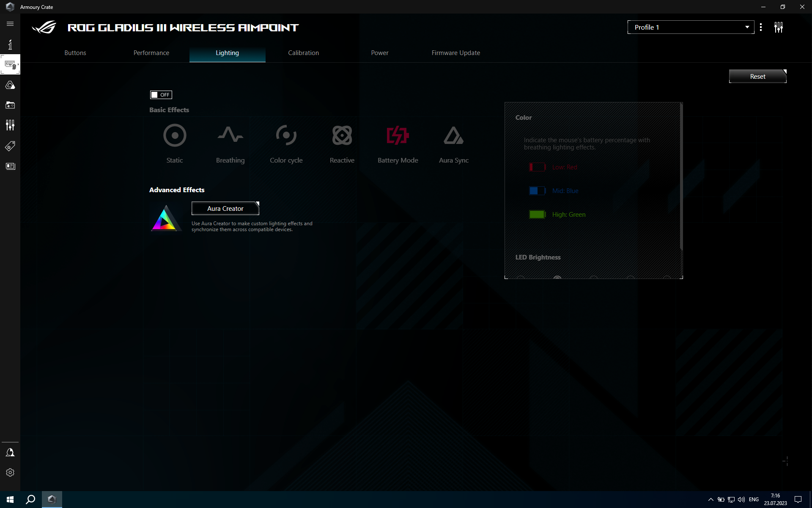Viewport: 812px width, 508px height.
Task: Switch to the Firmware Update tab
Action: (x=455, y=52)
